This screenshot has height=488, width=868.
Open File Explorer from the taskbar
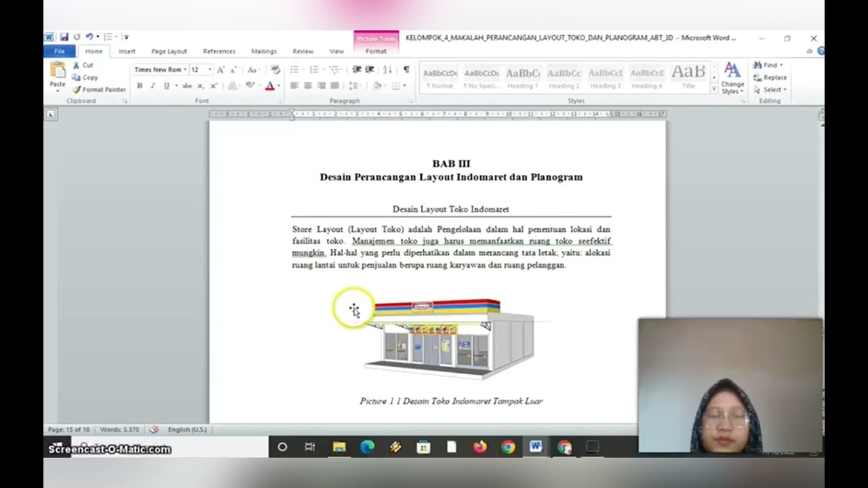339,447
